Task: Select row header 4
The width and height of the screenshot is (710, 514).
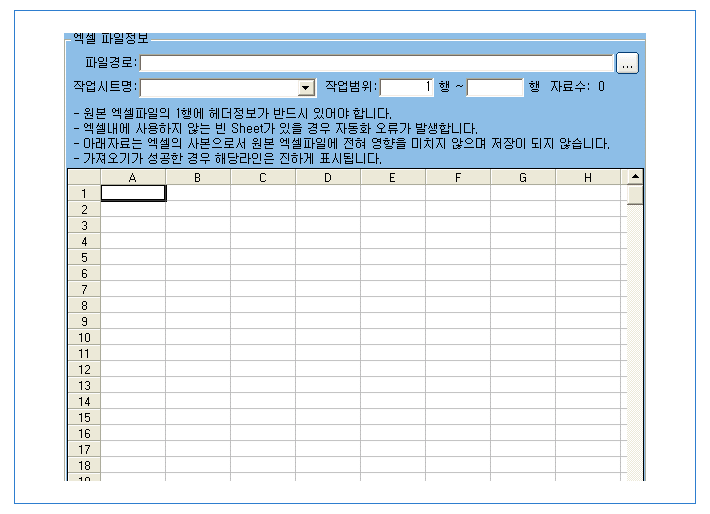Action: (x=84, y=241)
